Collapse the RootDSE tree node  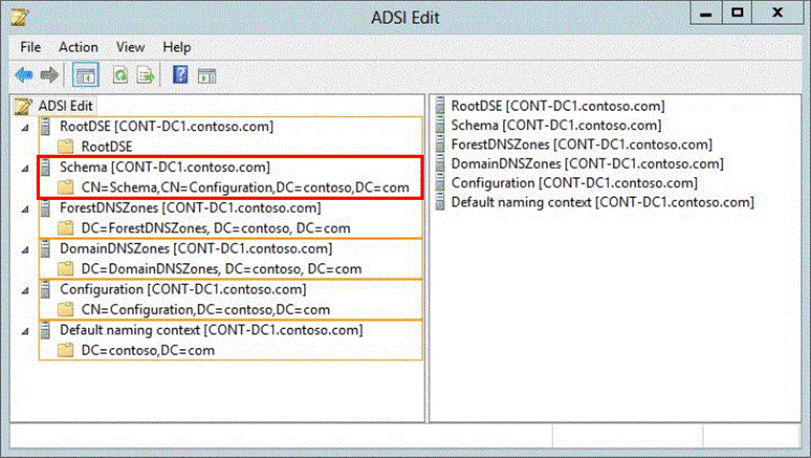click(x=23, y=127)
